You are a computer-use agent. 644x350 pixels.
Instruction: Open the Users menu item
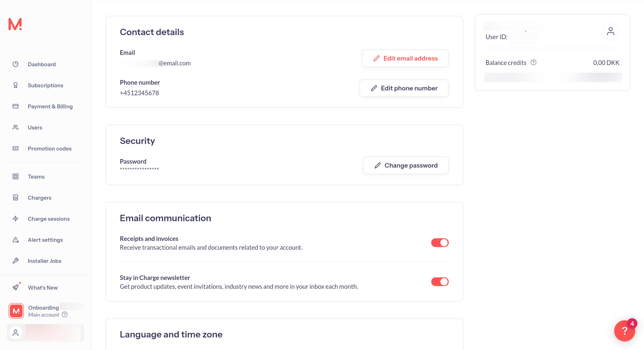pyautogui.click(x=35, y=128)
